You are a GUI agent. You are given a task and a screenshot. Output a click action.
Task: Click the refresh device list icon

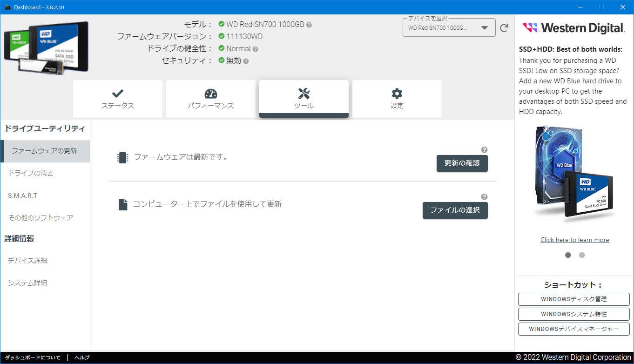504,28
